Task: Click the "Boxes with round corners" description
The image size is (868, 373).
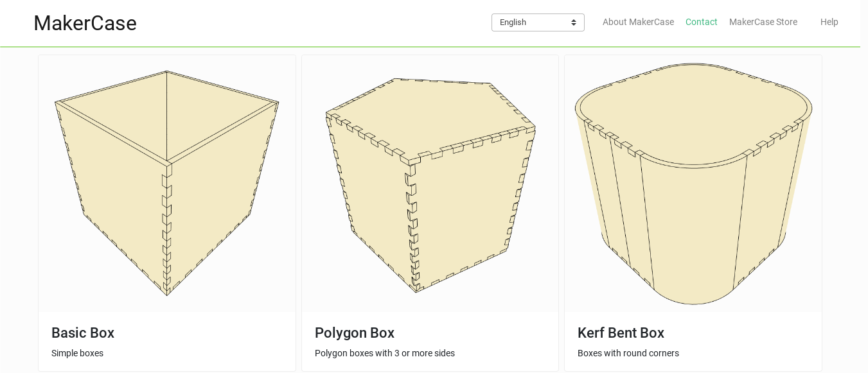Action: (x=628, y=353)
